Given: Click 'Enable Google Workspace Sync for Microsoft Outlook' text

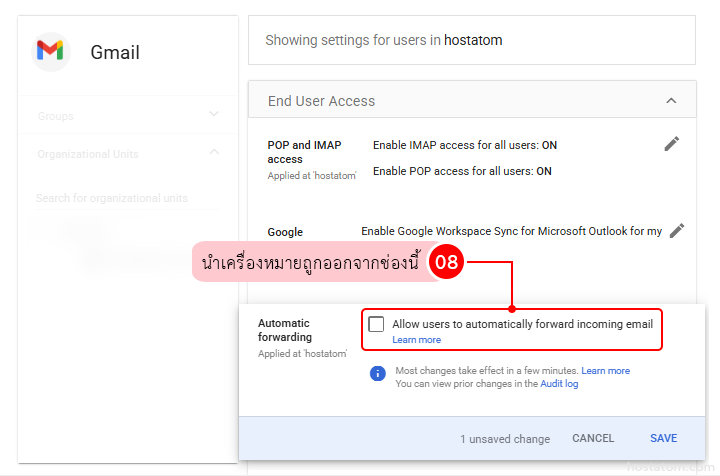Looking at the screenshot, I should (512, 231).
